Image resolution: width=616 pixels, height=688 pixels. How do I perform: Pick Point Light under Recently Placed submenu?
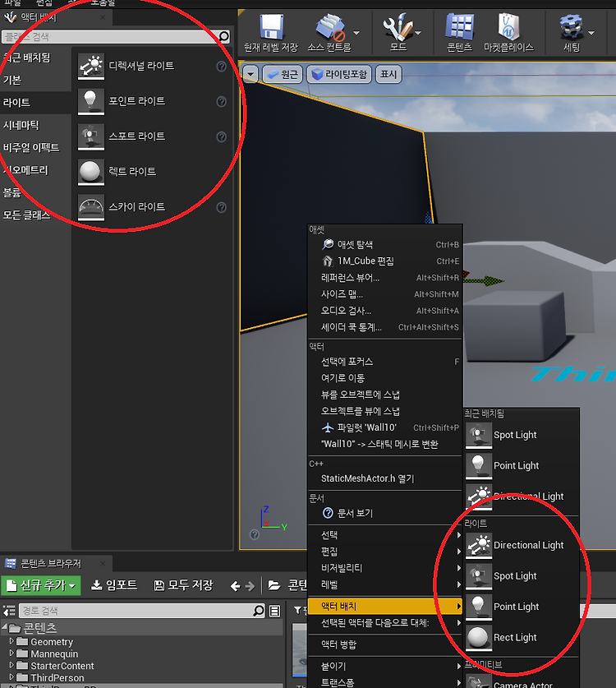522,465
